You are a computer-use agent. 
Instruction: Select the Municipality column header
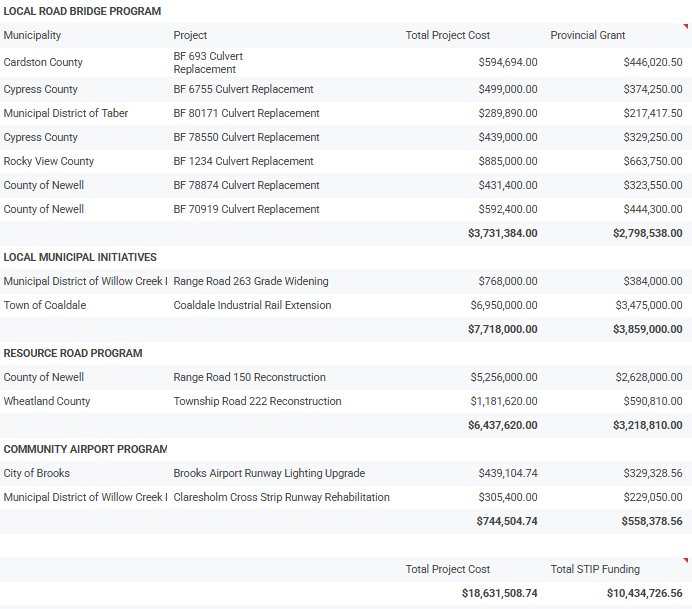click(x=32, y=35)
